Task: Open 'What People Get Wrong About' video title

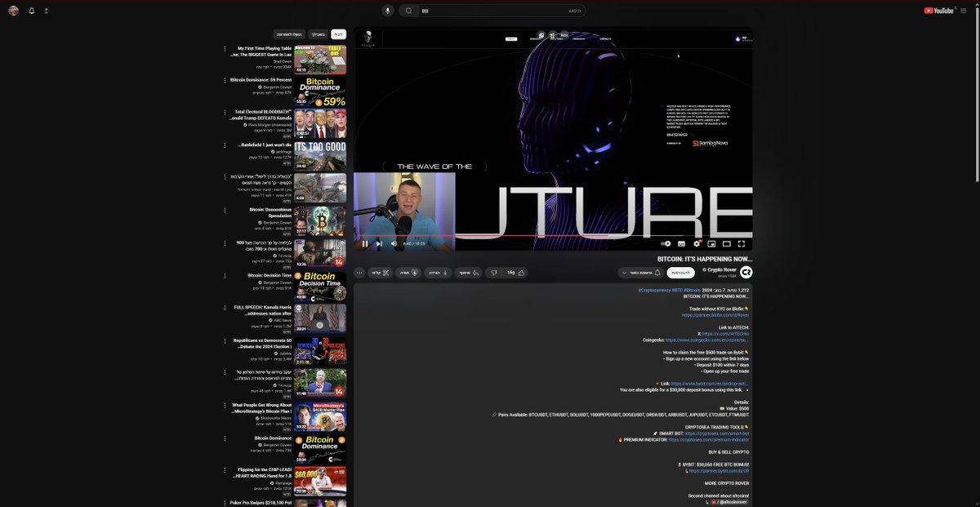Action: point(261,408)
